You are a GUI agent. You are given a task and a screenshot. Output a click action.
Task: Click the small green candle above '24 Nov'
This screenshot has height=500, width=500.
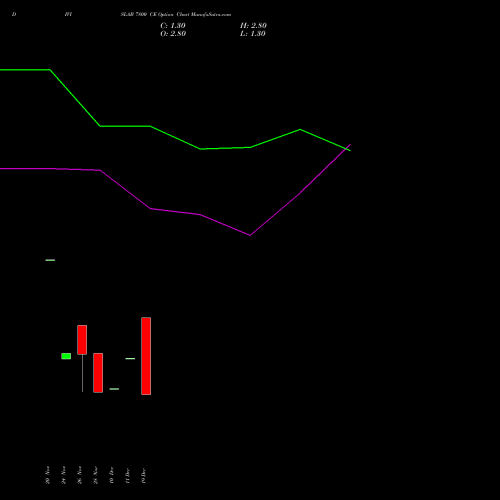pyautogui.click(x=66, y=356)
